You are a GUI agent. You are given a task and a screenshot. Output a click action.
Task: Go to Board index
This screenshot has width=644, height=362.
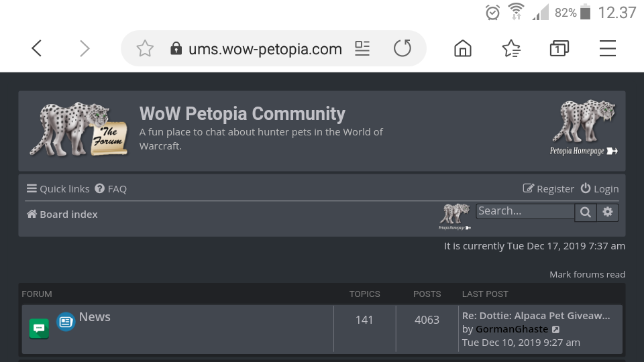pyautogui.click(x=62, y=215)
